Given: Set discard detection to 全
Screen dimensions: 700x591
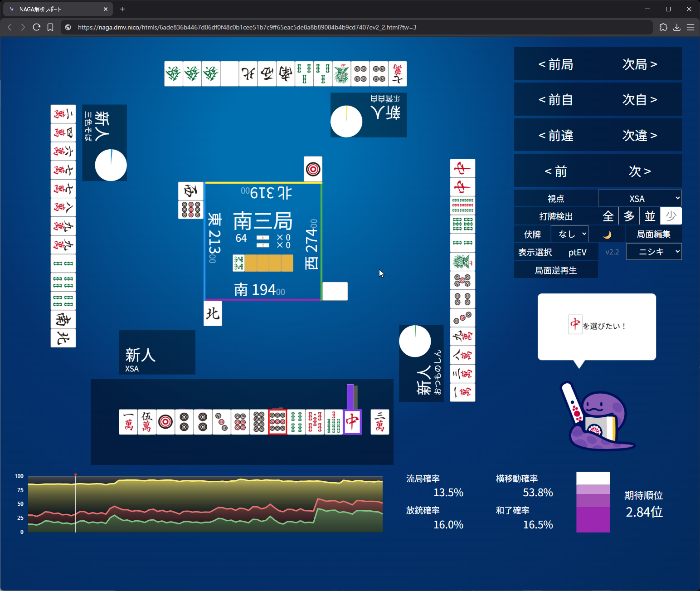Looking at the screenshot, I should 608,216.
